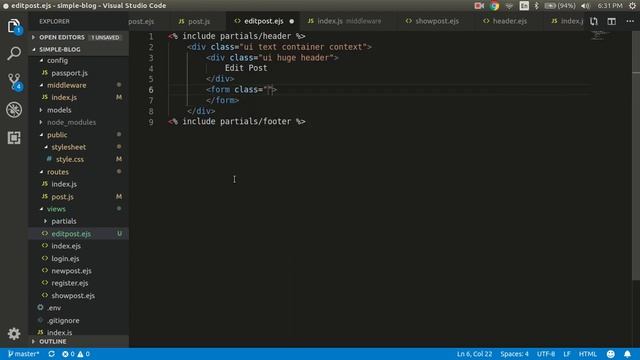Open the clock showing 6:31 PM
640x360 pixels.
610,6
